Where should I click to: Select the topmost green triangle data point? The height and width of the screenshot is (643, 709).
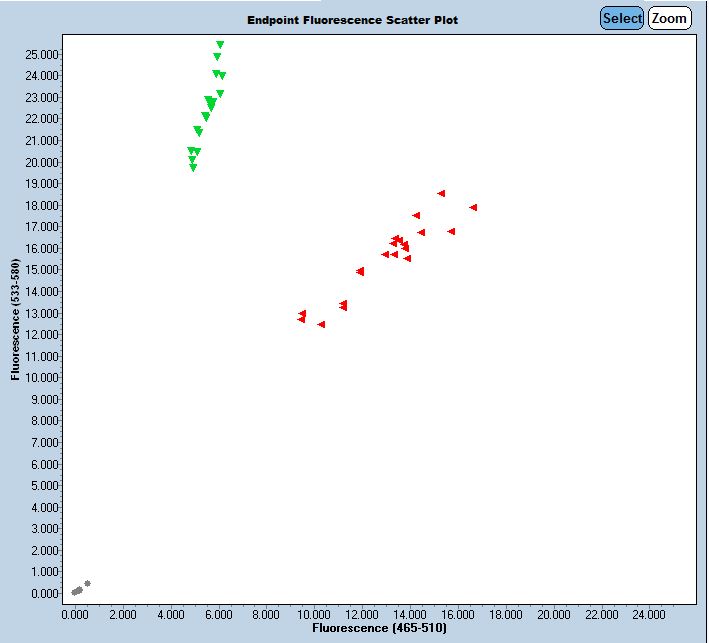(220, 45)
